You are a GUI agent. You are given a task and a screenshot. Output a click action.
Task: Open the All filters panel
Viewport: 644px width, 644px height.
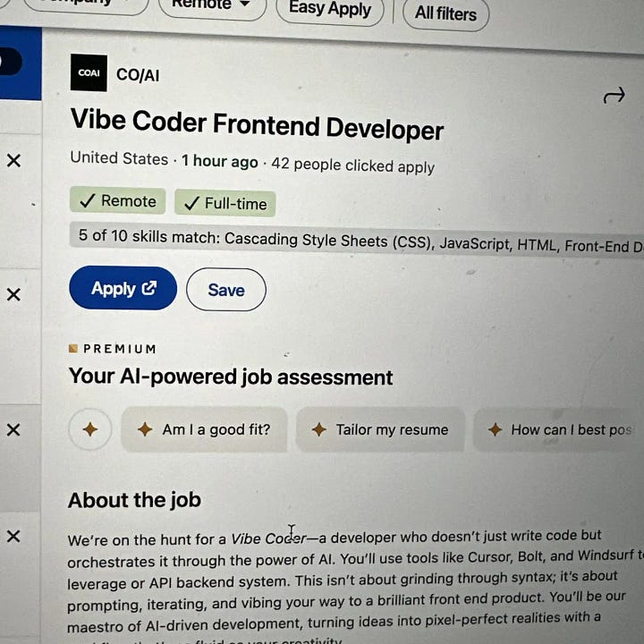445,13
